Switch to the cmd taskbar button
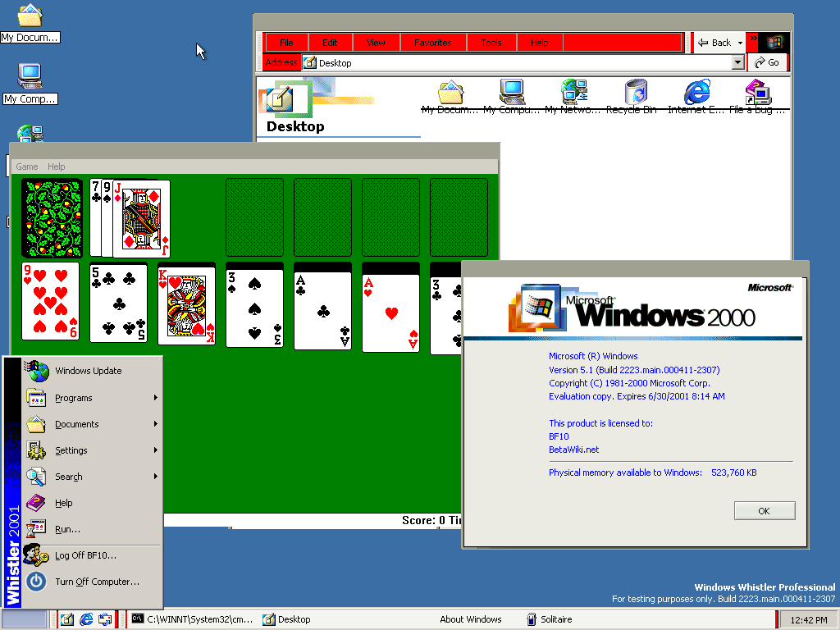Image resolution: width=840 pixels, height=630 pixels. (x=192, y=619)
